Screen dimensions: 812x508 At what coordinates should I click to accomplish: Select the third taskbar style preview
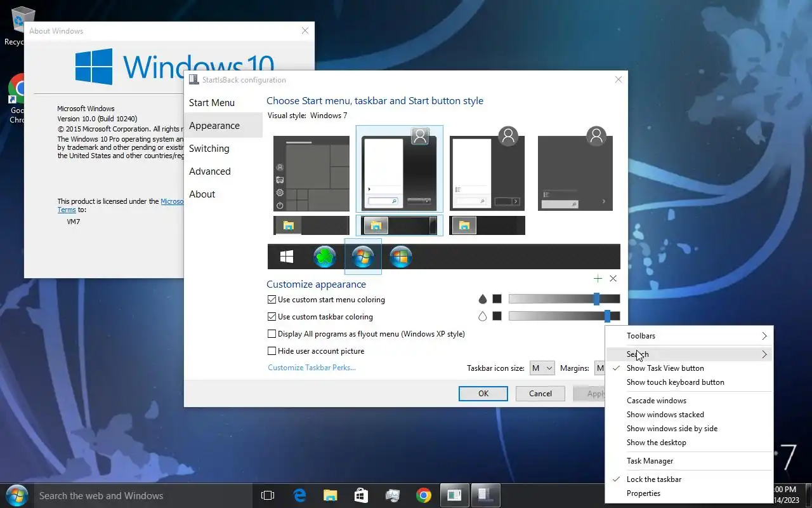click(x=487, y=225)
